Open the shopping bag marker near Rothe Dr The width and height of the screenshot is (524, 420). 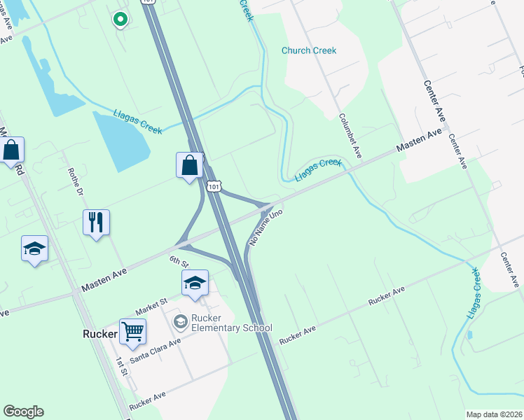coord(12,151)
